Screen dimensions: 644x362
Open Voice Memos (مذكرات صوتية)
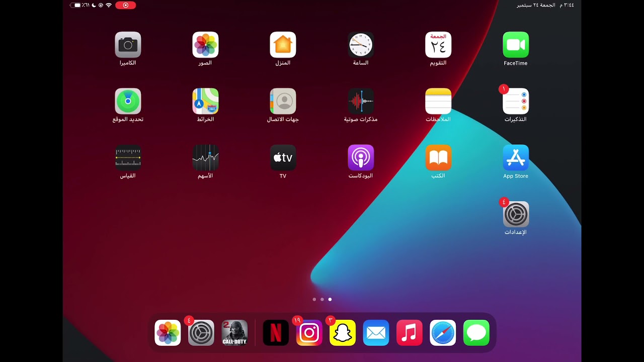(361, 102)
